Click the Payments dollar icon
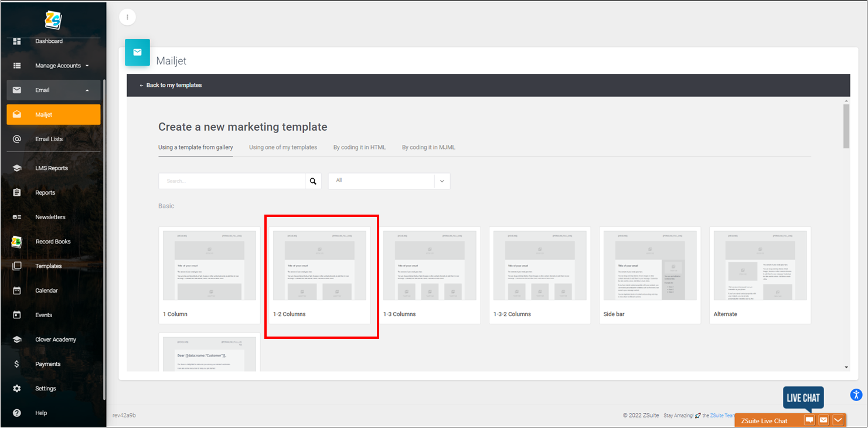868x428 pixels. point(17,364)
